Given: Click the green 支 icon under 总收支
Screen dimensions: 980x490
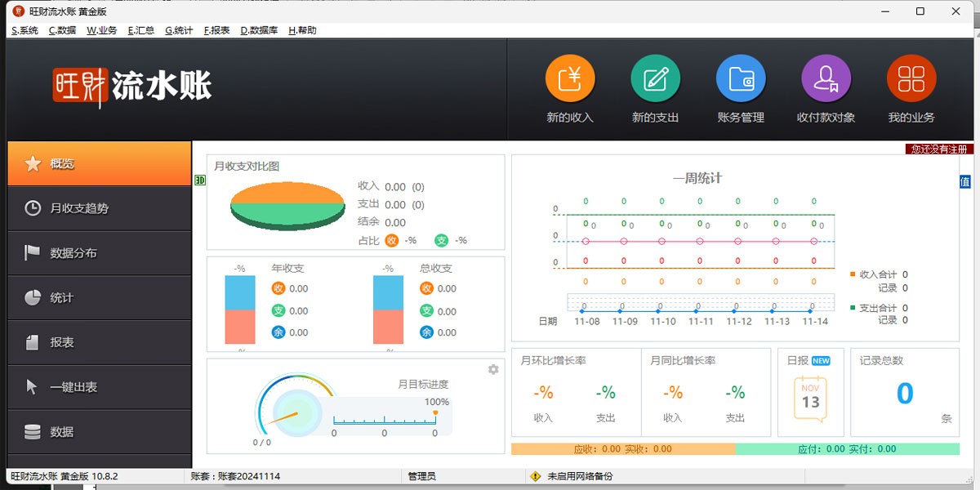Looking at the screenshot, I should tap(426, 310).
